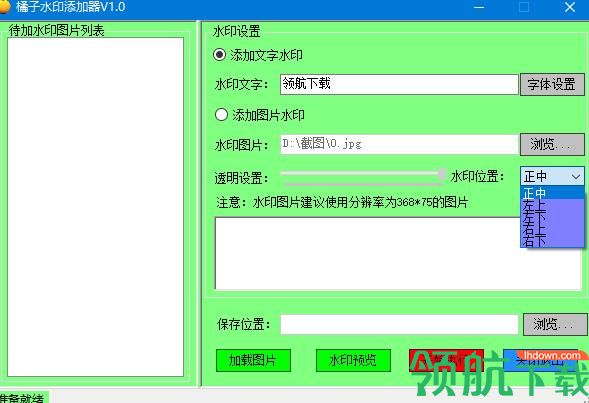
Task: Open the 字体设置 font settings button
Action: 552,84
